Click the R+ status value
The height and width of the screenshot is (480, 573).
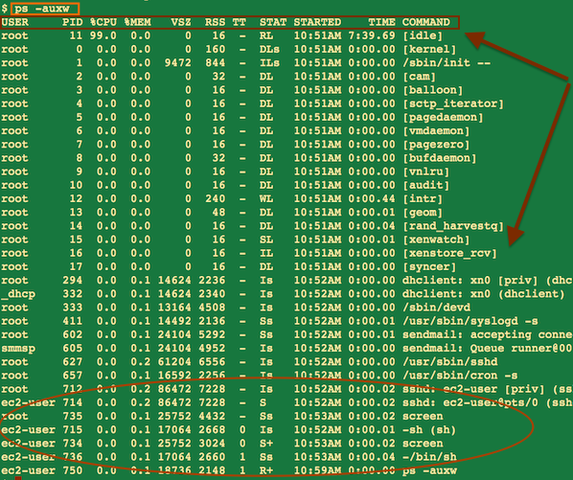(266, 471)
